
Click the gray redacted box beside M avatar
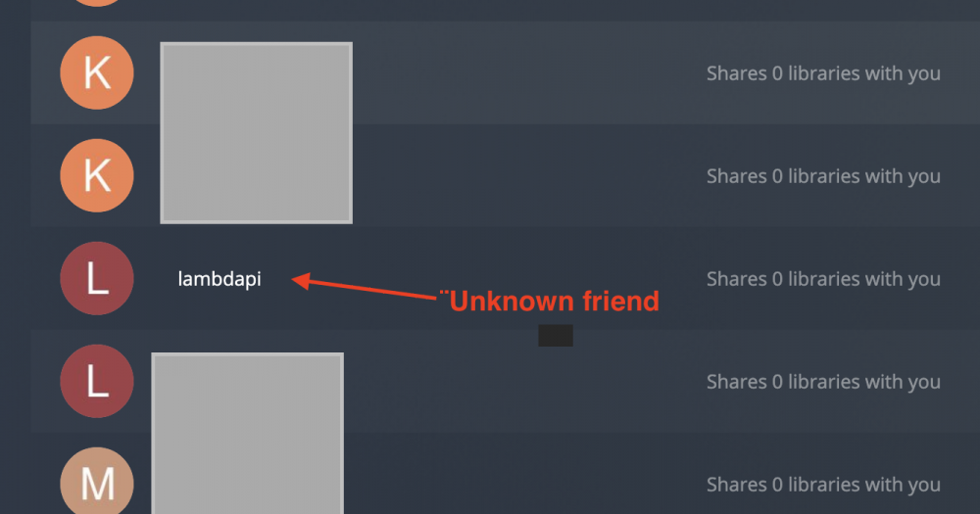248,434
